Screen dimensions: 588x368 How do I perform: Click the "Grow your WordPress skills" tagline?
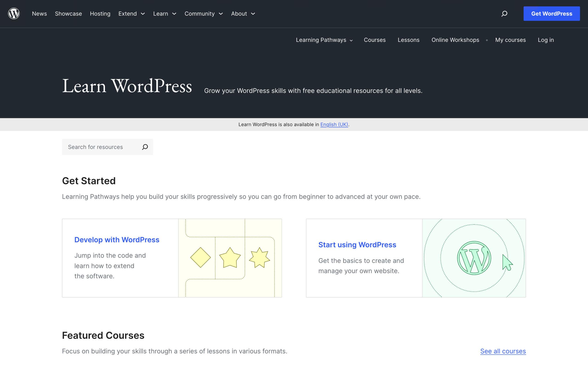[x=313, y=91]
